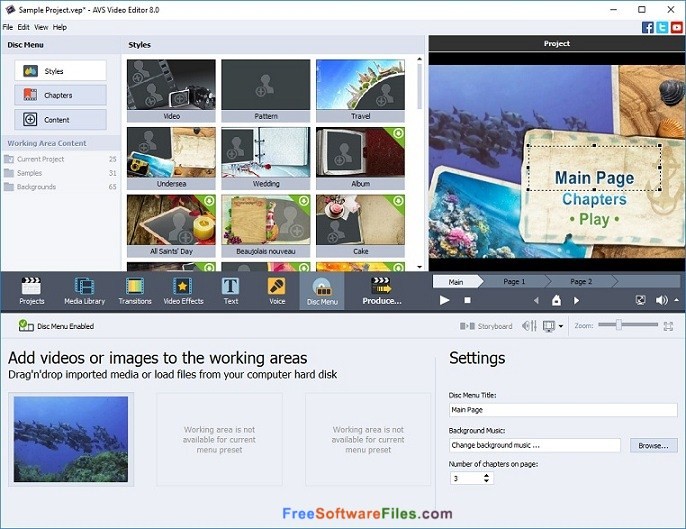
Task: Open the Media Library
Action: point(84,291)
